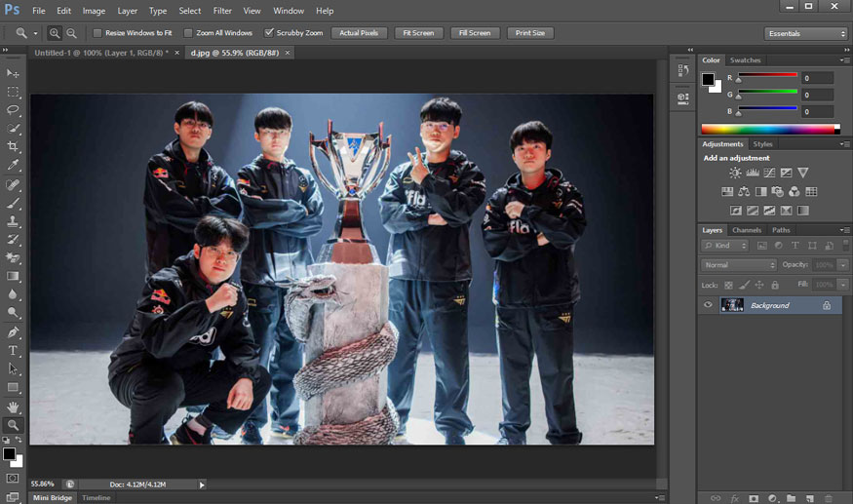Select the Brush tool
Viewport: 853px width, 504px height.
pyautogui.click(x=13, y=203)
